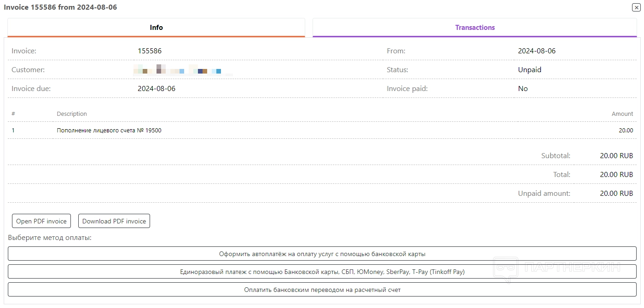Click the Total 20.00 RUB value

(616, 175)
